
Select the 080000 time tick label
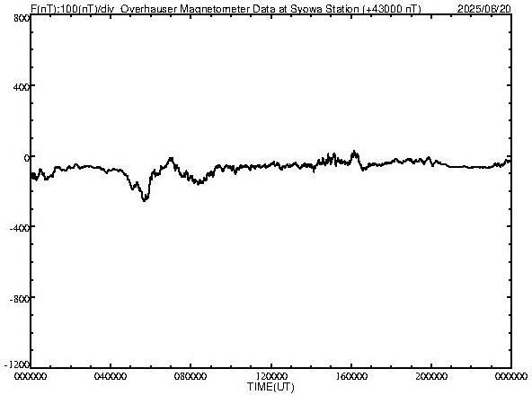191,376
